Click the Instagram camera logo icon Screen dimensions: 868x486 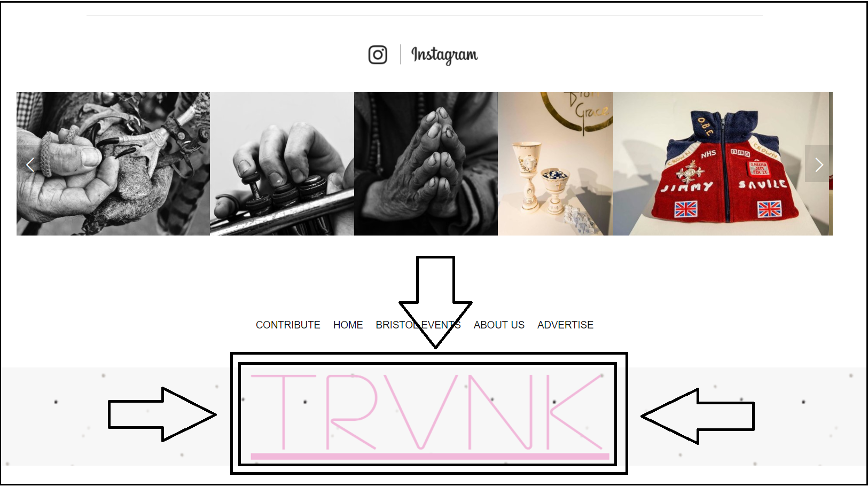378,54
